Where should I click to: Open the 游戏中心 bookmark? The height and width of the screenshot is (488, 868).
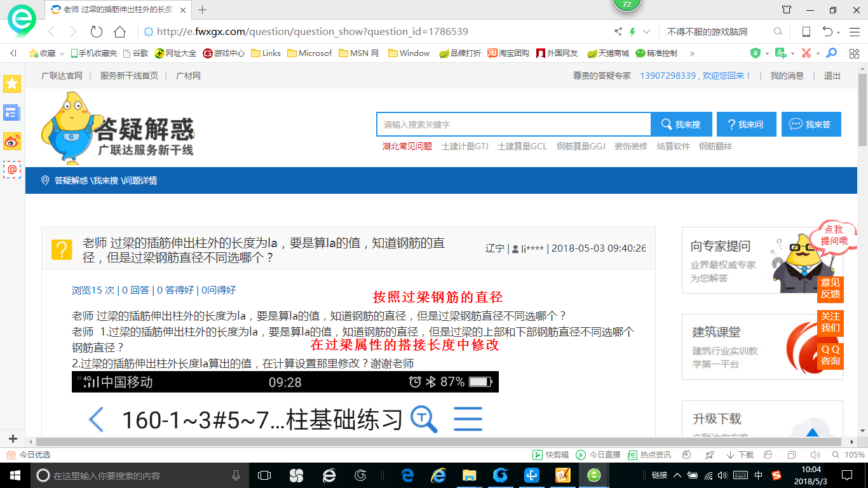click(x=224, y=53)
